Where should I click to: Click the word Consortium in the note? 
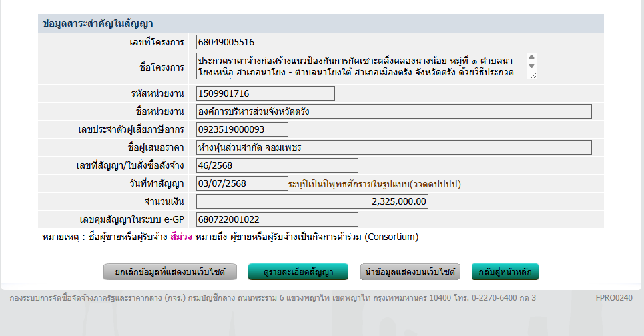pyautogui.click(x=391, y=237)
